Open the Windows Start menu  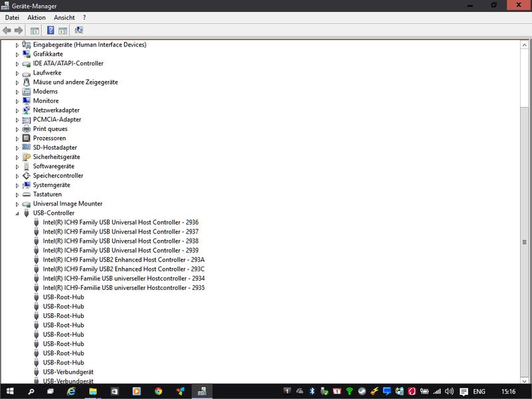pyautogui.click(x=10, y=391)
